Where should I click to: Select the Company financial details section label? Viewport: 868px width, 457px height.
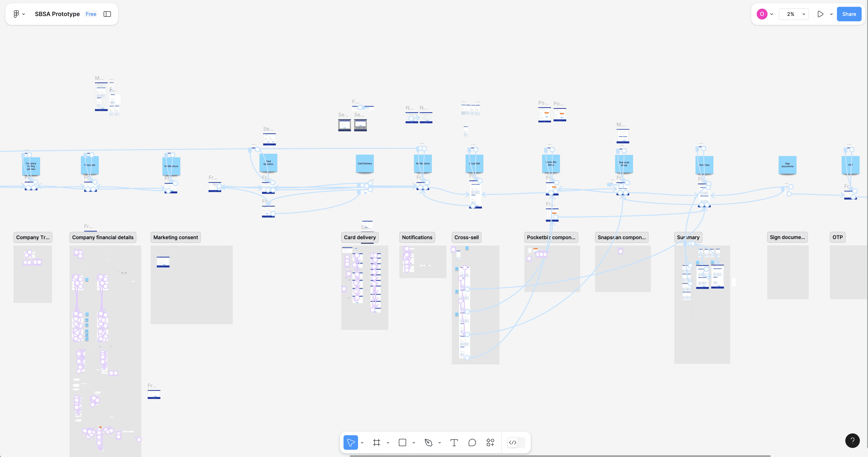pyautogui.click(x=103, y=237)
